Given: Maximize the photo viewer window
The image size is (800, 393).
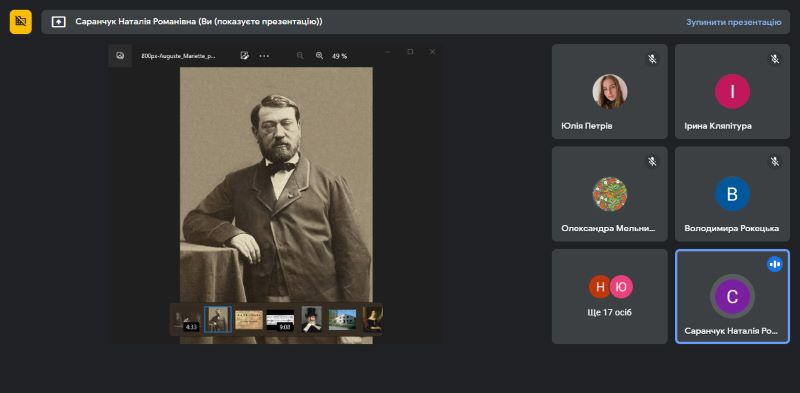Looking at the screenshot, I should [410, 52].
